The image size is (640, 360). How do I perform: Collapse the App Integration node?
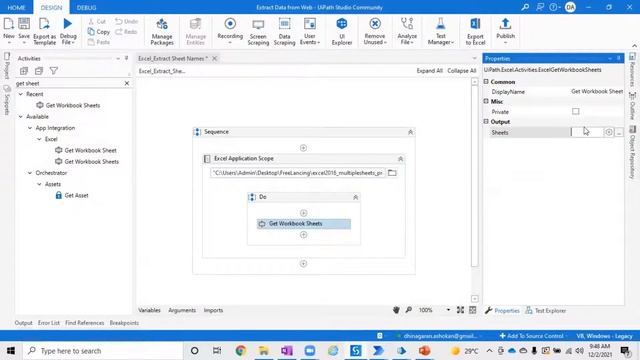tap(30, 128)
